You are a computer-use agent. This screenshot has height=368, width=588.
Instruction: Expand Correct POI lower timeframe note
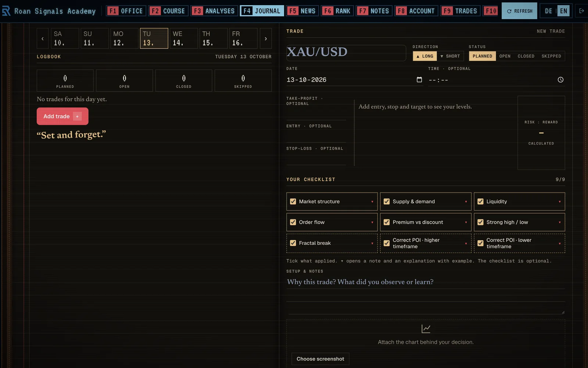(559, 243)
